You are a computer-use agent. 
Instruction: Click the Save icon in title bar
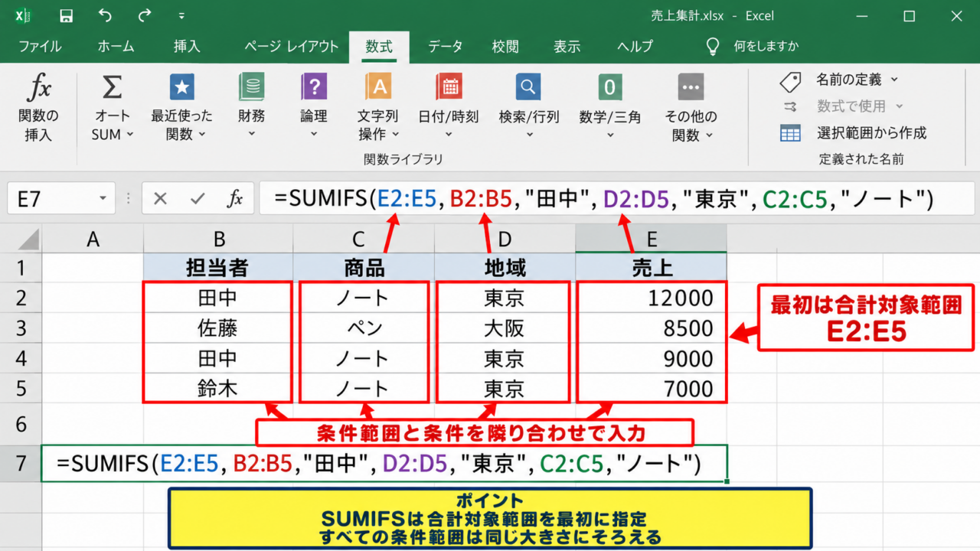click(x=66, y=16)
